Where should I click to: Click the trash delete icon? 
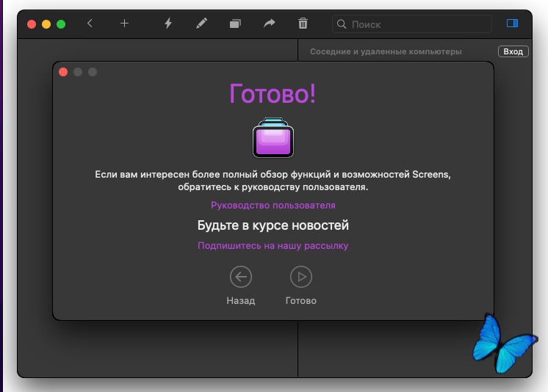(303, 23)
